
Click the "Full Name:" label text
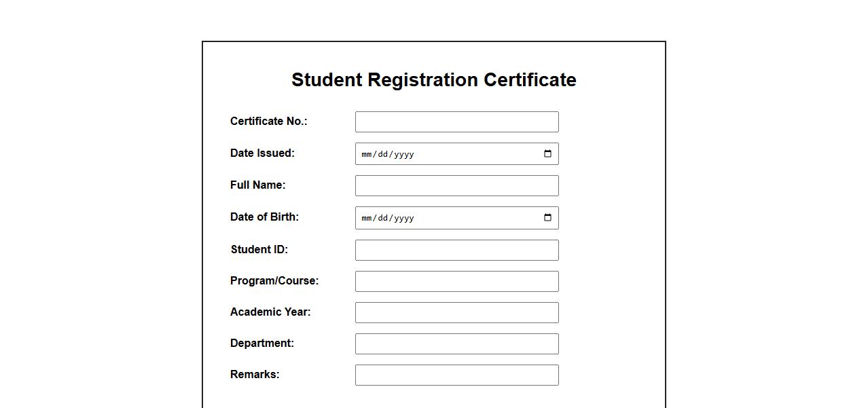point(257,185)
